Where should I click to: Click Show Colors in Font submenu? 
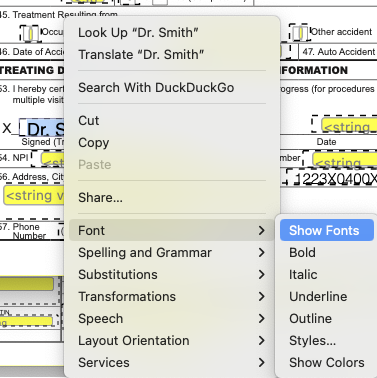(327, 362)
